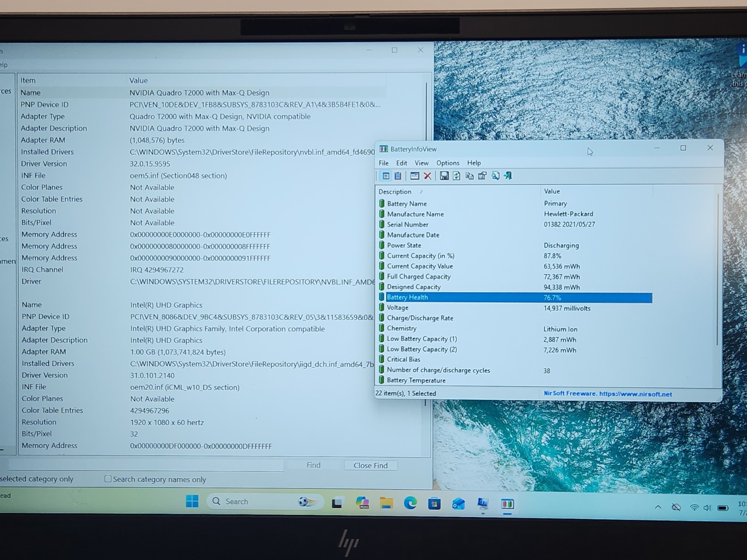747x560 pixels.
Task: Toggle Search category names only checkbox
Action: point(108,479)
